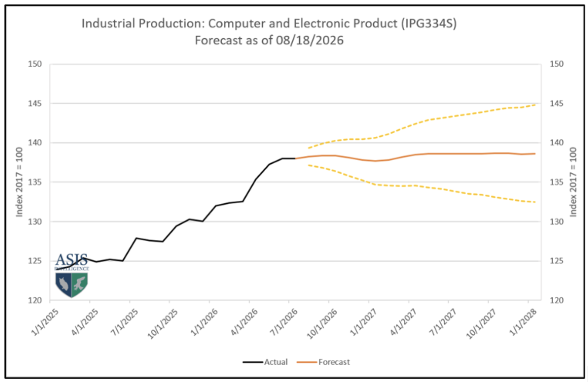Click the 120 label on the left axis
The width and height of the screenshot is (588, 382).
36,300
